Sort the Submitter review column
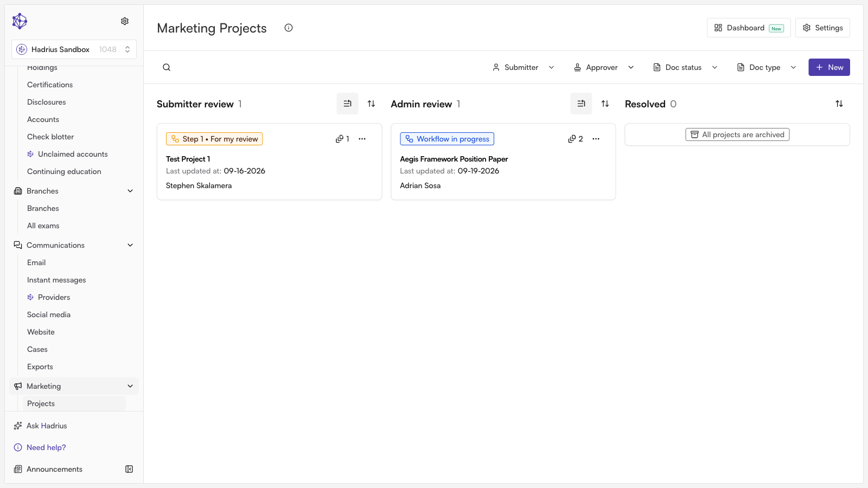The image size is (868, 488). coord(371,104)
